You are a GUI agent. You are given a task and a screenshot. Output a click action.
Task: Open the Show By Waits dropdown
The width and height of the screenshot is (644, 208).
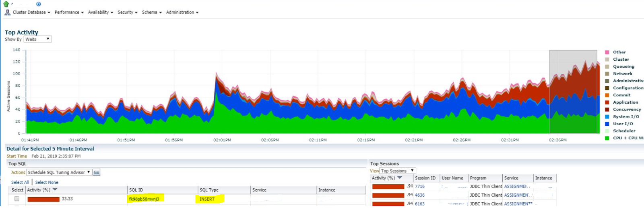point(37,39)
